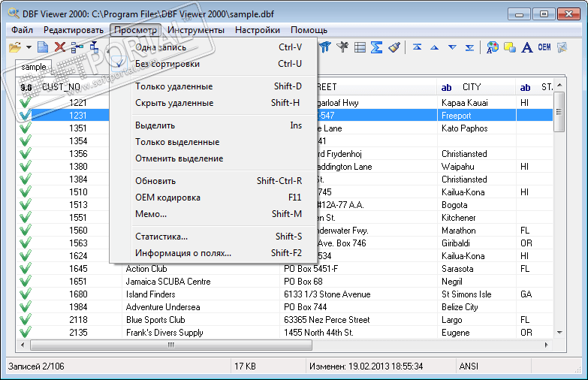Image resolution: width=588 pixels, height=380 pixels.
Task: Toggle 'Скрыть удаленные' menu option
Action: coord(173,103)
